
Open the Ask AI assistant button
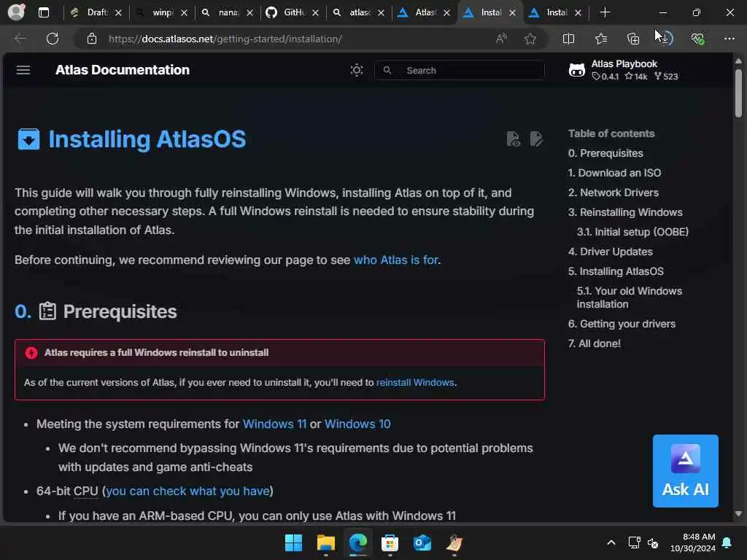pos(685,471)
